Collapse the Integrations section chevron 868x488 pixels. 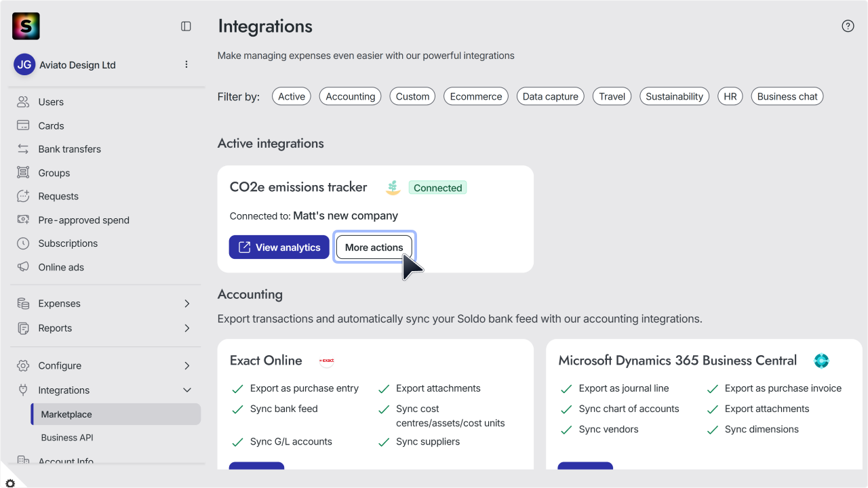187,390
